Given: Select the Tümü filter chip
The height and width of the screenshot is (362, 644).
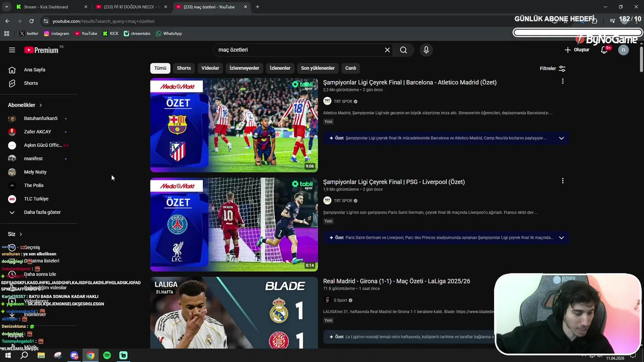Looking at the screenshot, I should click(x=160, y=68).
